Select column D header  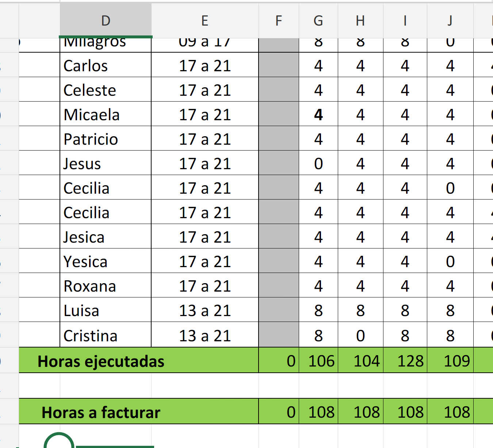click(x=106, y=21)
